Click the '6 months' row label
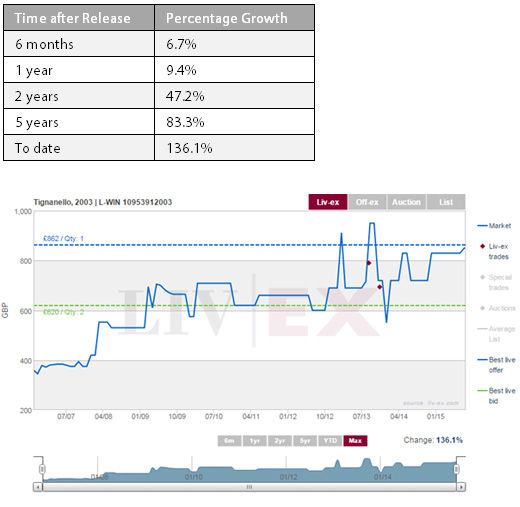Screen dimensions: 520x507 click(x=44, y=44)
